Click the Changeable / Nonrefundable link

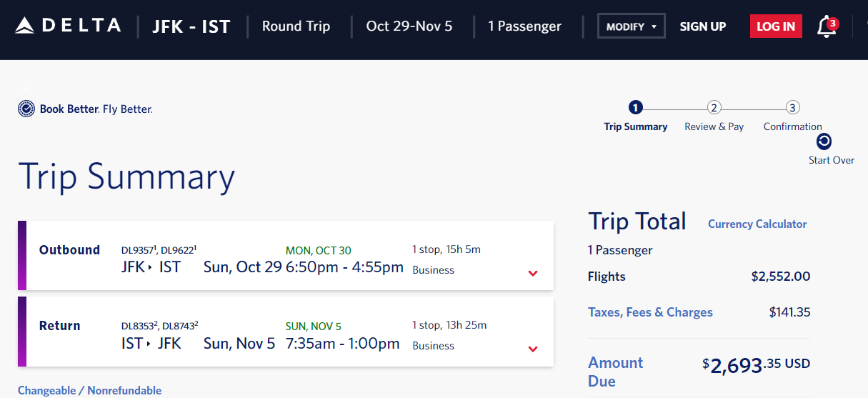coord(89,390)
